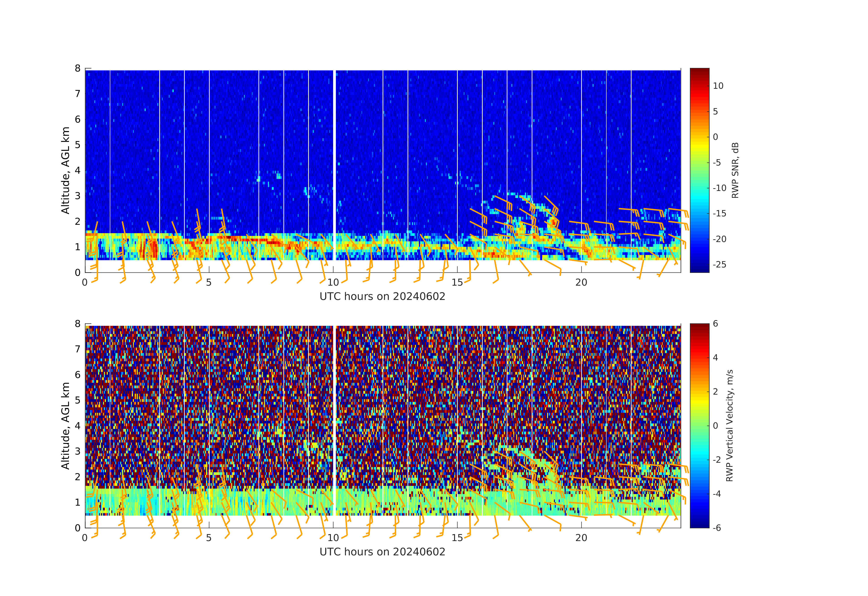Click the bottom Vertical Velocity colorbar
The image size is (868, 596).
click(699, 425)
